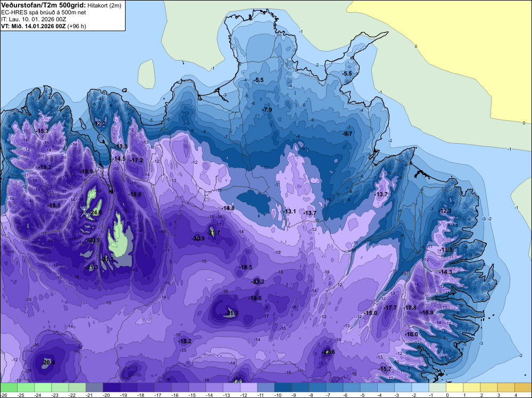Click the '-22.6' temperature label
532x398 pixels.
click(x=328, y=352)
